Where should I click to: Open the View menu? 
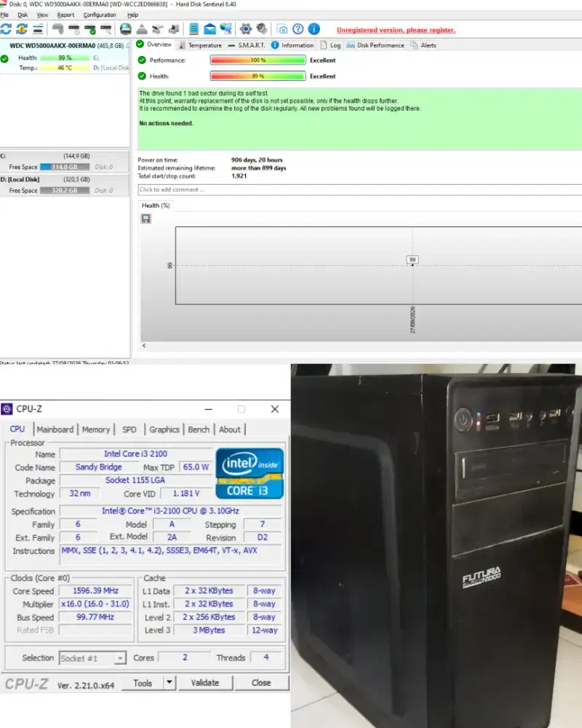(x=42, y=15)
